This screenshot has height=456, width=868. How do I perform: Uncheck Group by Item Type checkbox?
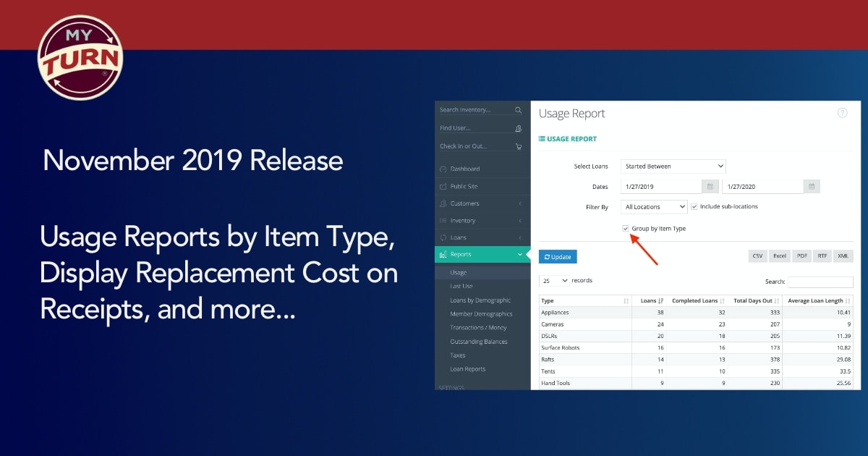(626, 229)
